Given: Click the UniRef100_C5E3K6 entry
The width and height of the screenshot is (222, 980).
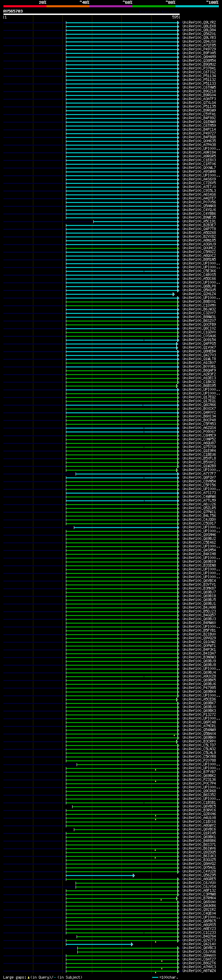Looking at the screenshot, I should coord(199,271).
